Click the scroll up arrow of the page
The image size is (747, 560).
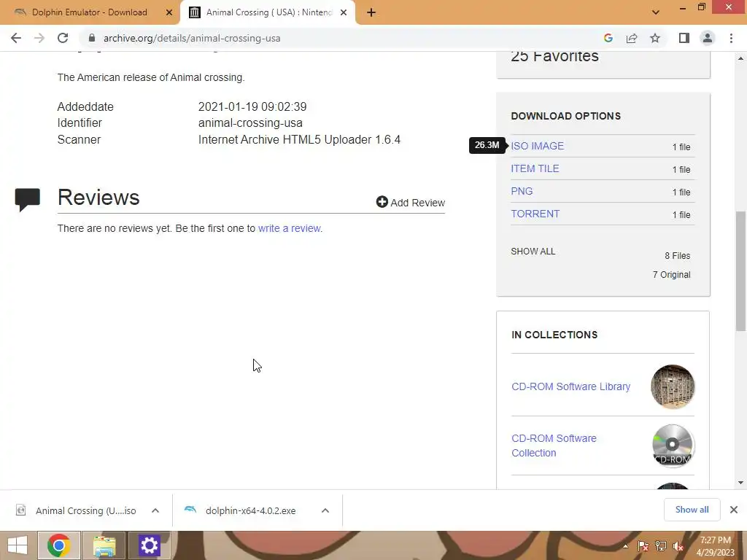click(x=740, y=58)
